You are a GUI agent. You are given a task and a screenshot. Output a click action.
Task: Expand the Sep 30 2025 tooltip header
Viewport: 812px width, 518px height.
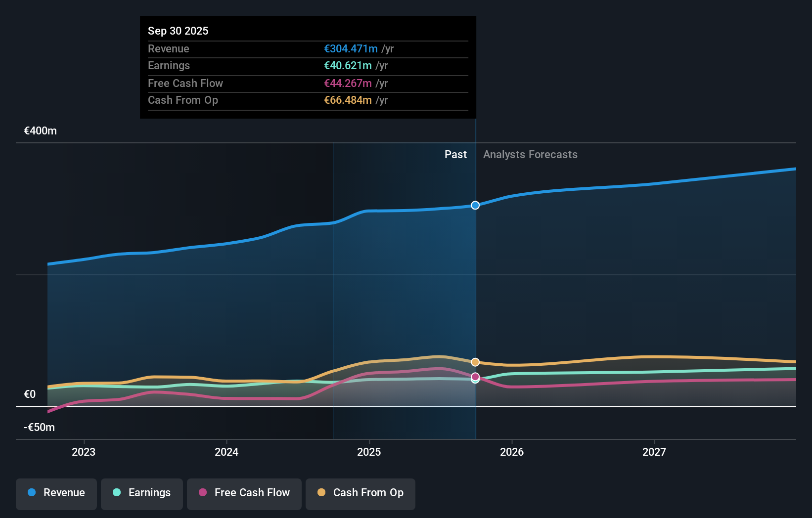pyautogui.click(x=178, y=31)
